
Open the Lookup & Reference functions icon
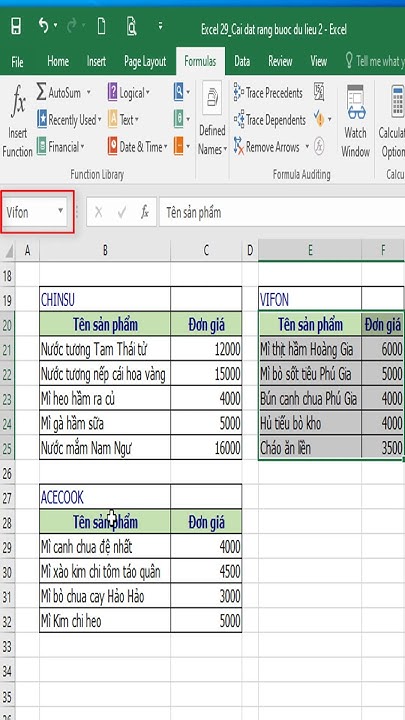pos(182,93)
